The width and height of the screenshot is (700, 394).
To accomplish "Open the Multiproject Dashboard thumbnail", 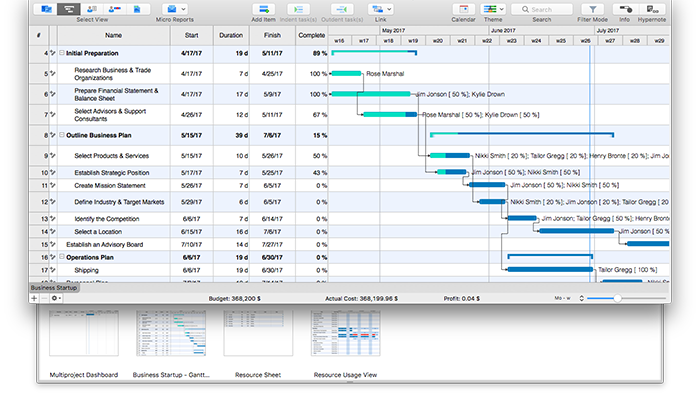I will (x=84, y=333).
